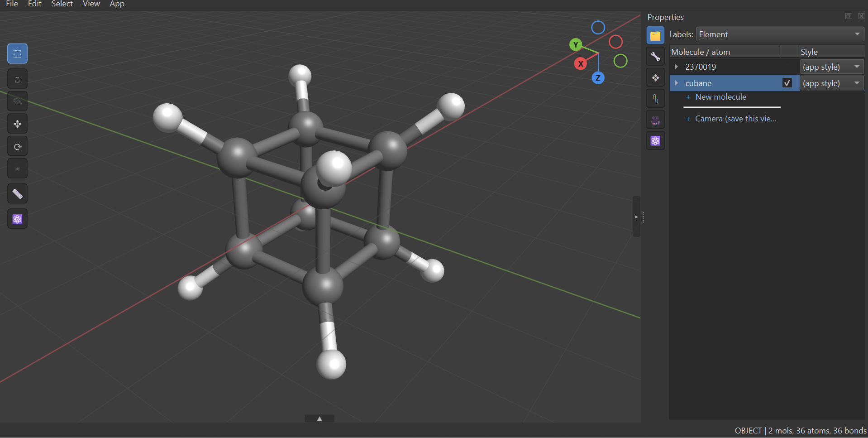This screenshot has height=438, width=868.
Task: Select the cubane molecule row
Action: tap(734, 83)
